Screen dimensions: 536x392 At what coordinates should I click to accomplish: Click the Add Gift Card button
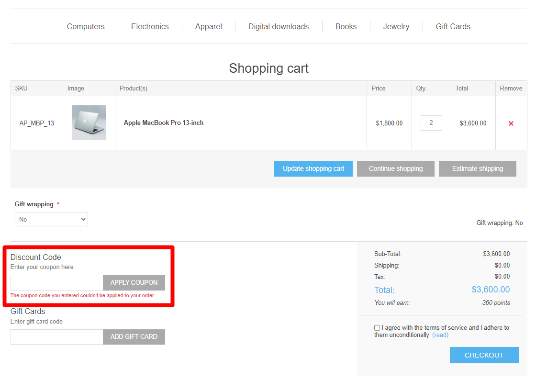(x=134, y=337)
